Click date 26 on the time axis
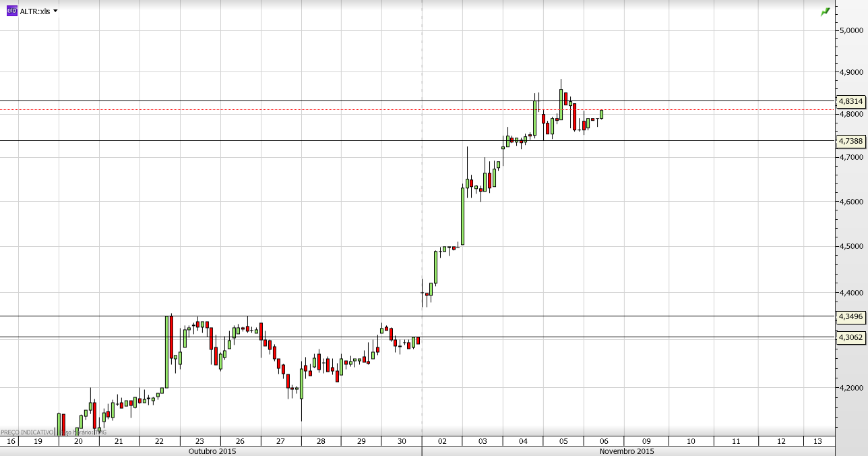The width and height of the screenshot is (868, 456). tap(240, 441)
